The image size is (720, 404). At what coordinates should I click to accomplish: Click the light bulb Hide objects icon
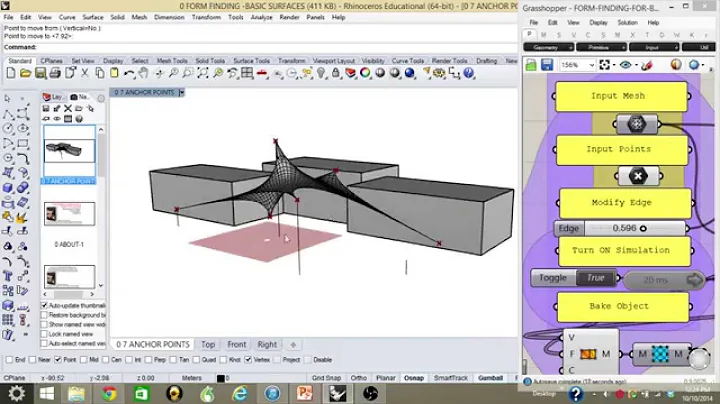pyautogui.click(x=321, y=73)
